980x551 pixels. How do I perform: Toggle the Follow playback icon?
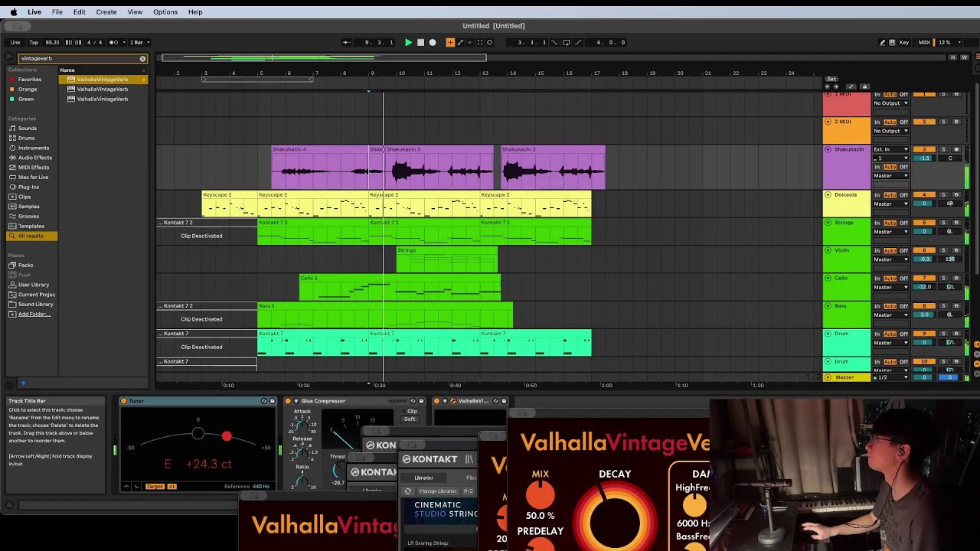coord(346,42)
